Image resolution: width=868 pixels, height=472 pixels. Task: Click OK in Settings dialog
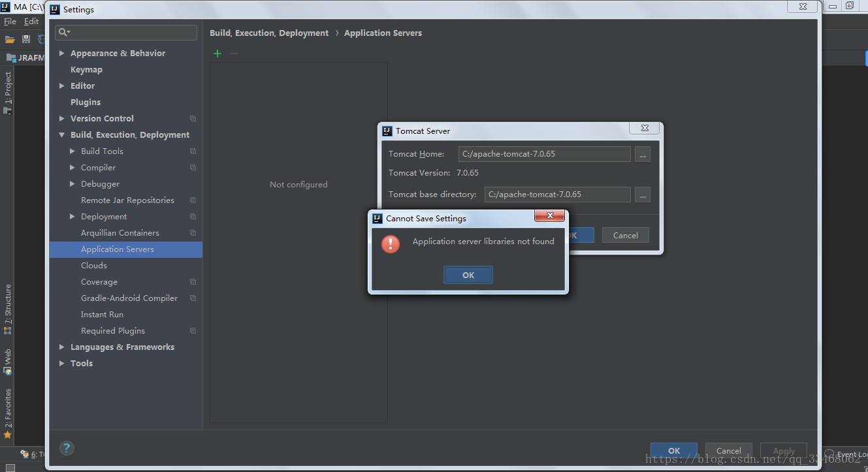(x=674, y=450)
